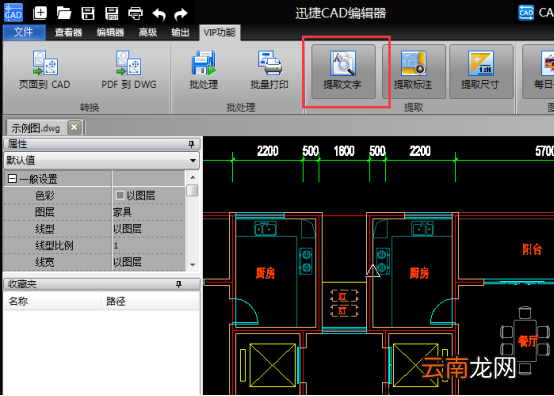
Task: Click the right 厨房 label in drawing
Action: [419, 273]
